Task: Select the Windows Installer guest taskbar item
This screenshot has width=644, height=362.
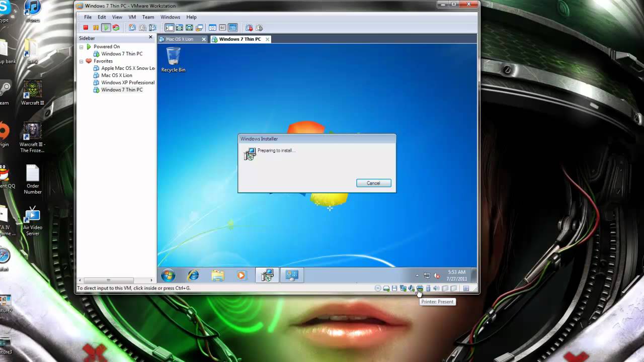Action: coord(267,275)
